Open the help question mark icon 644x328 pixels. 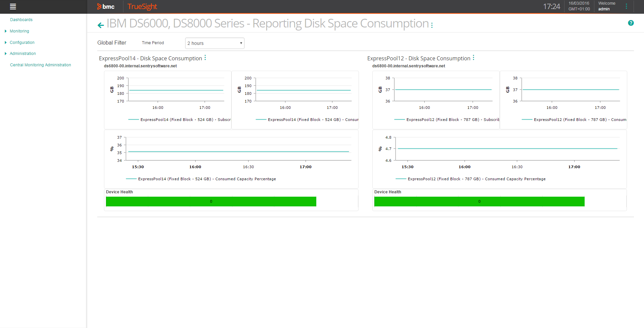point(631,23)
